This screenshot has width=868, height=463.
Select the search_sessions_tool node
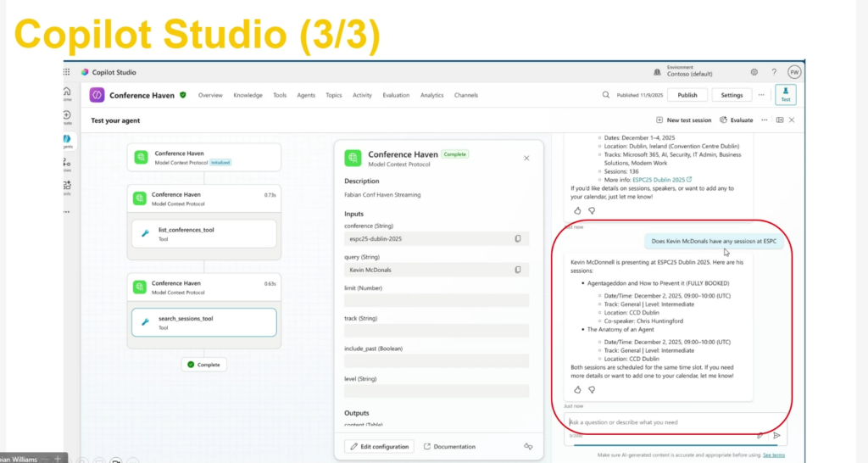203,323
